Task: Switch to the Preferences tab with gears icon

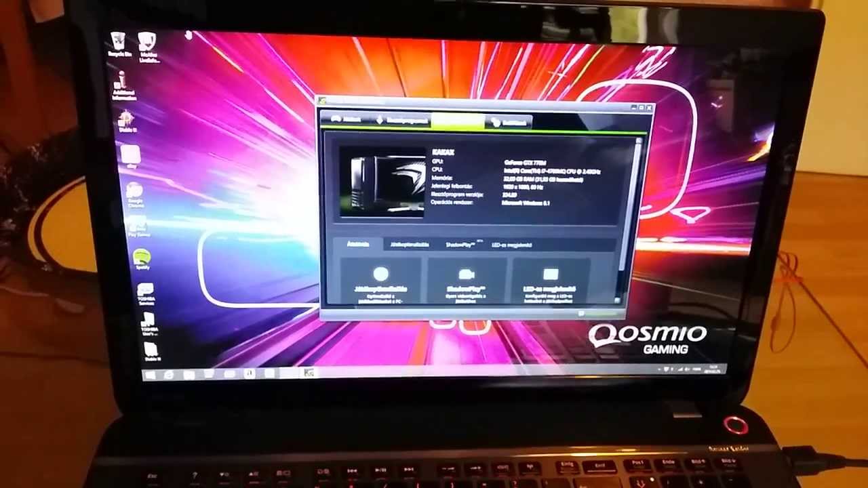Action: (509, 123)
